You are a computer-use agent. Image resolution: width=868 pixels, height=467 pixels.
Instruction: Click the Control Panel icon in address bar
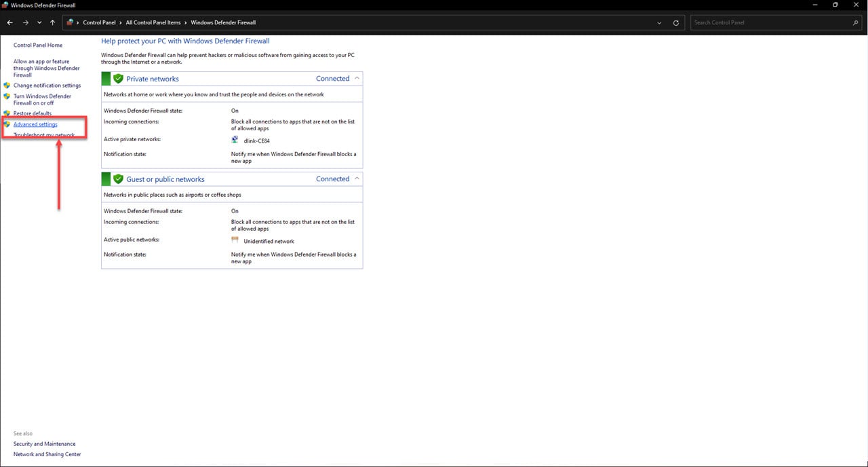pos(70,22)
